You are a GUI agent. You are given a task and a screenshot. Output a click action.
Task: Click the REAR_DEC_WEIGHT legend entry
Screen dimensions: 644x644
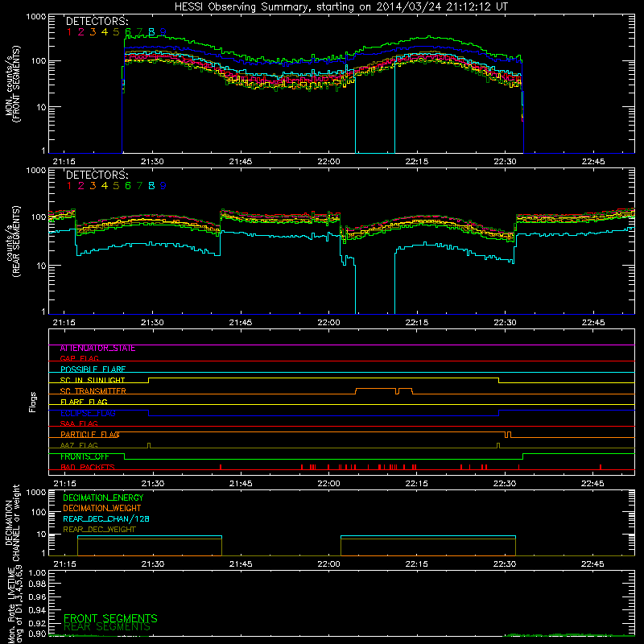pos(99,530)
